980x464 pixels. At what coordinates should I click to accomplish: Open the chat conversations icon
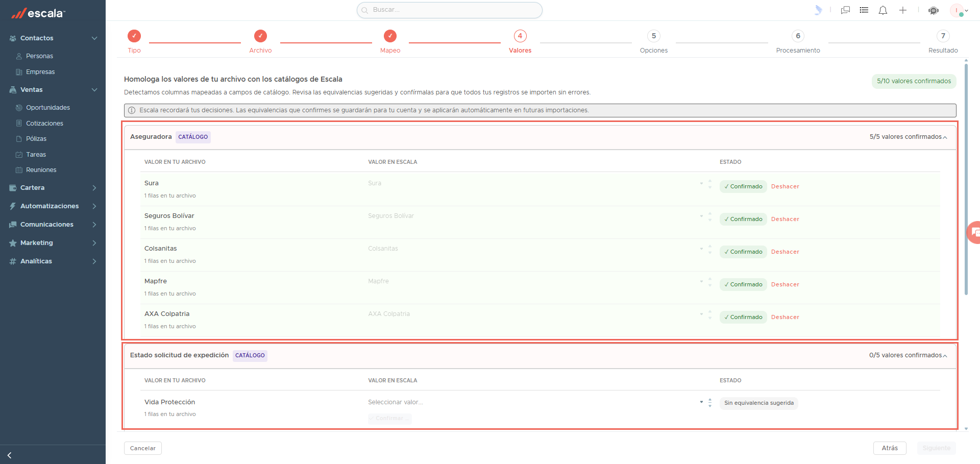tap(845, 10)
